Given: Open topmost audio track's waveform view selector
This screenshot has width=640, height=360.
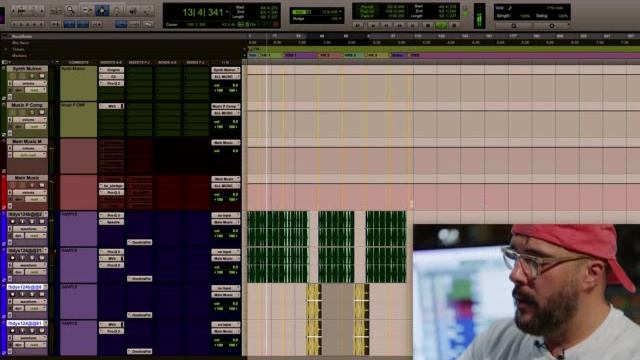Looking at the screenshot, I should coord(30,229).
